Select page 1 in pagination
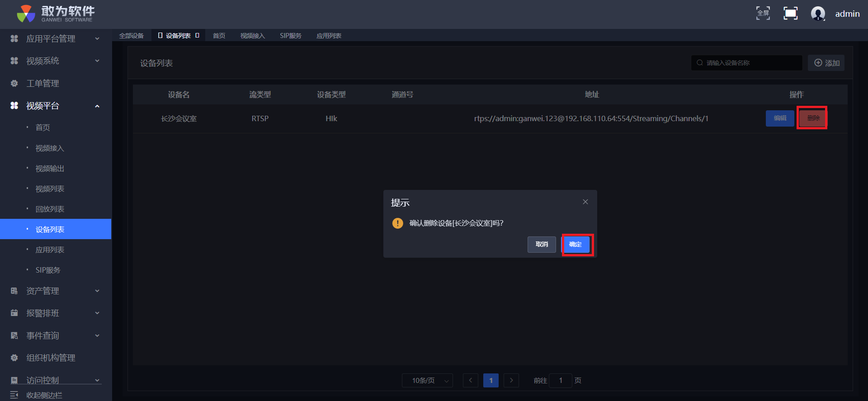 491,380
